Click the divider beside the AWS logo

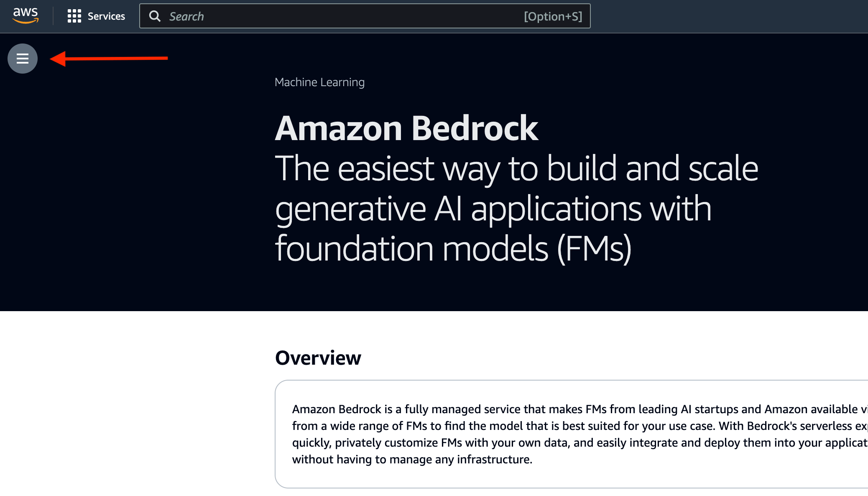coord(53,16)
